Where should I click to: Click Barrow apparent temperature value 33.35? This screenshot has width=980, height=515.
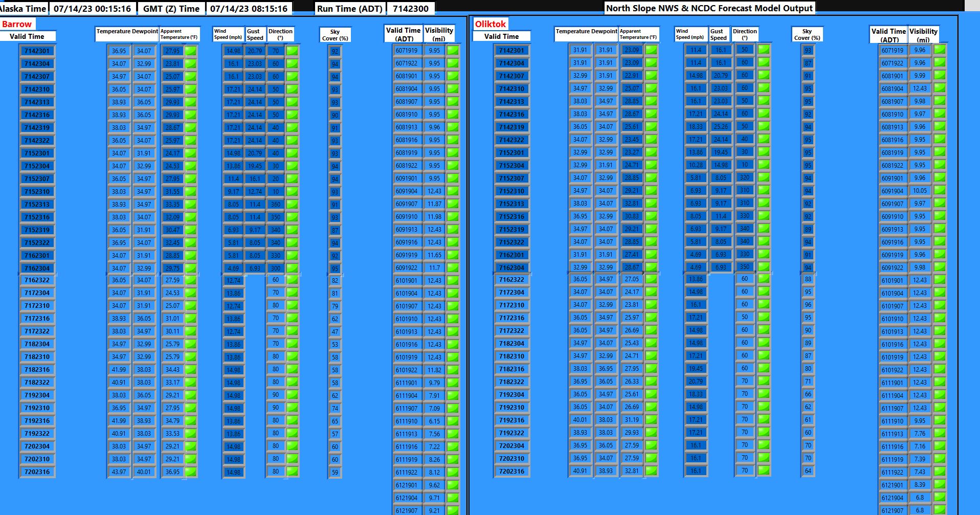172,204
